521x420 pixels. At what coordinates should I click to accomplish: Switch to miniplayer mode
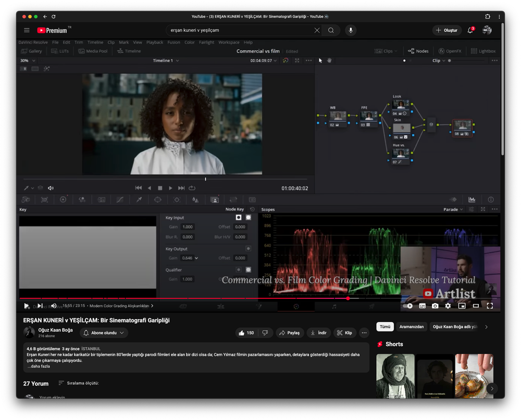(x=462, y=306)
